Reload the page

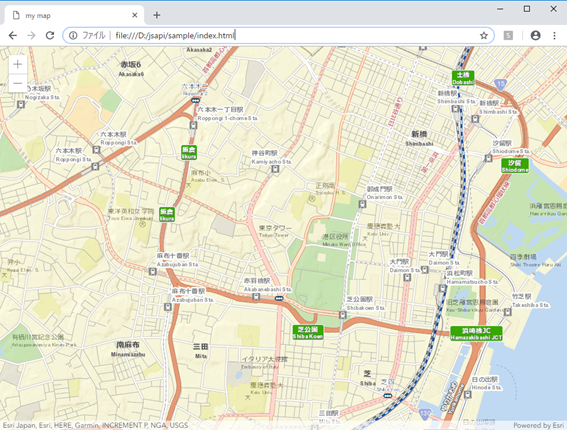(50, 35)
